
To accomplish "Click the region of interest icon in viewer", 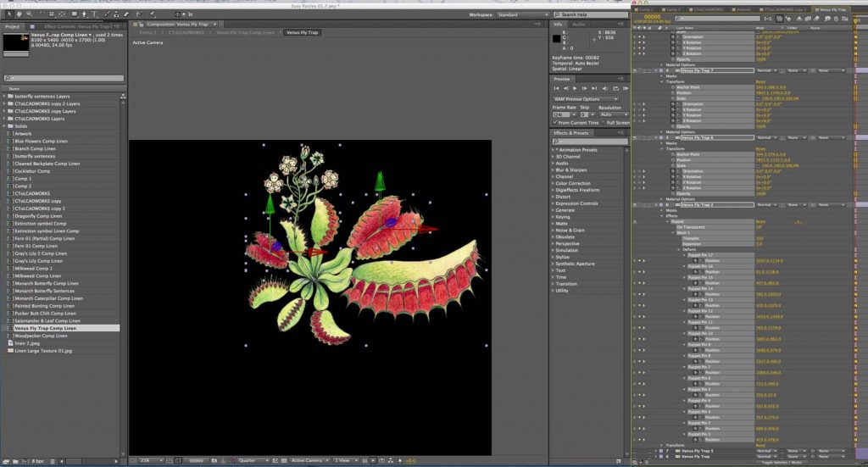I will click(x=275, y=460).
